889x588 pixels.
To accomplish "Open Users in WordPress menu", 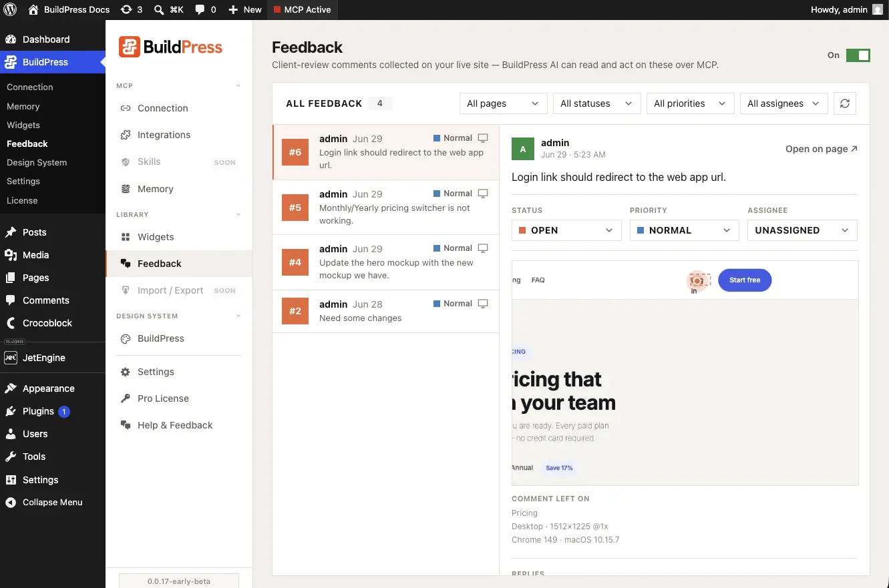I will point(53,434).
